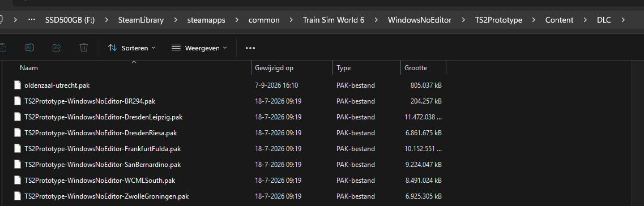The width and height of the screenshot is (644, 206).
Task: Click size value 6.925.305 kB
Action: tap(424, 196)
